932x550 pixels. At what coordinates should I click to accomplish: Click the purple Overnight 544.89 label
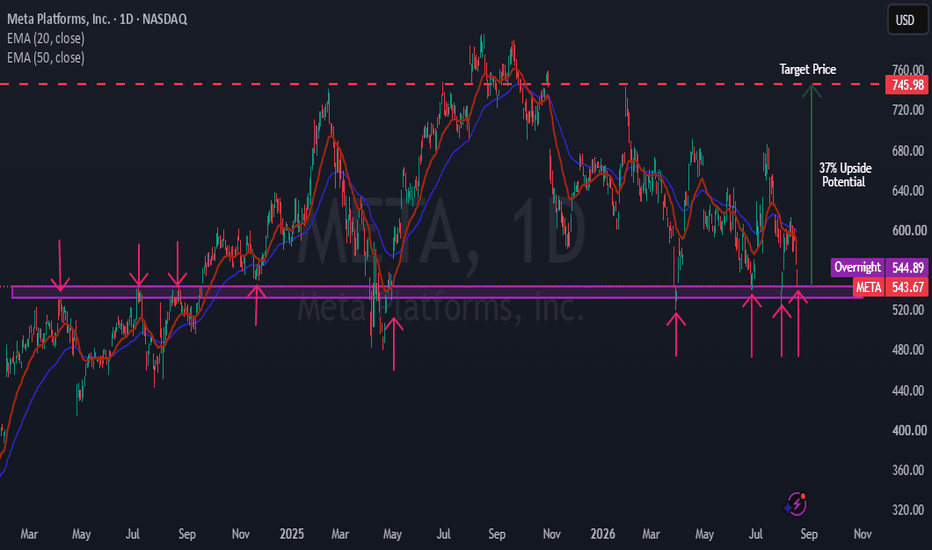[879, 267]
